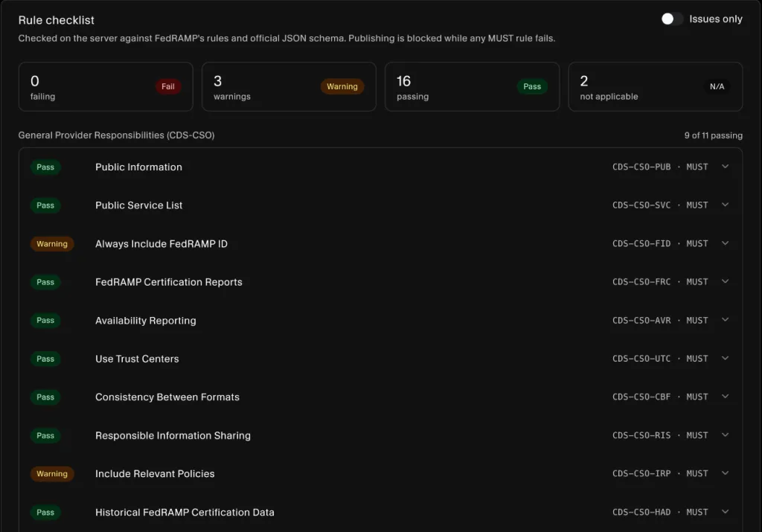Select 'Historical FedRAMP Certification Data' title
This screenshot has width=762, height=532.
pyautogui.click(x=185, y=512)
